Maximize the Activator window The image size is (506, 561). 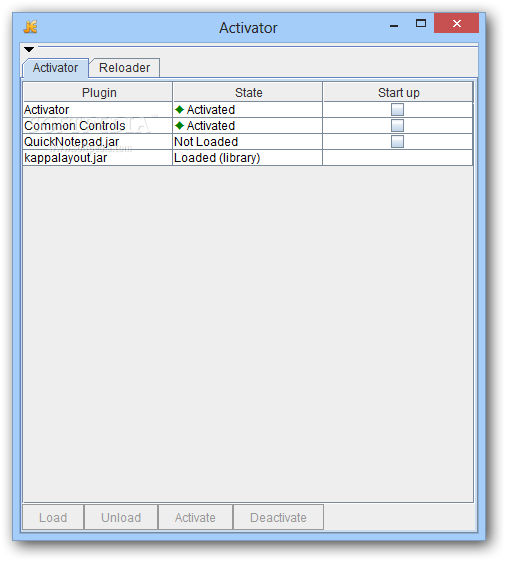[x=421, y=24]
